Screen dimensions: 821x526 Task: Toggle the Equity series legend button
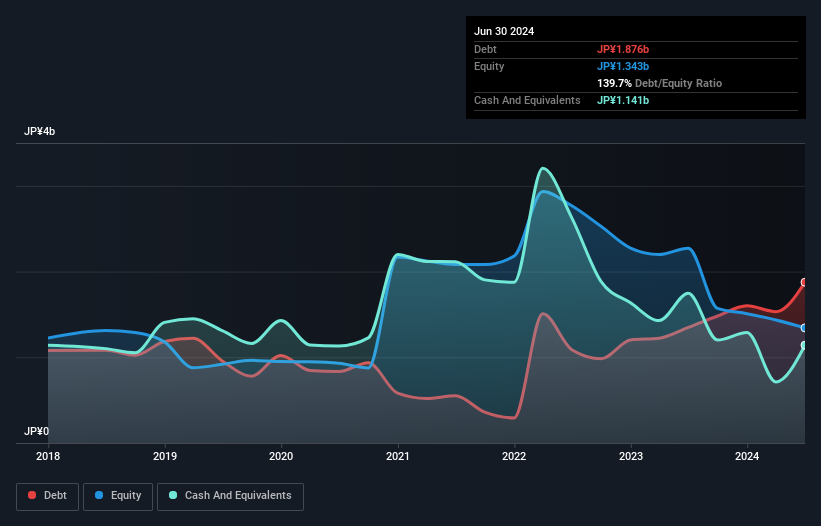click(118, 496)
